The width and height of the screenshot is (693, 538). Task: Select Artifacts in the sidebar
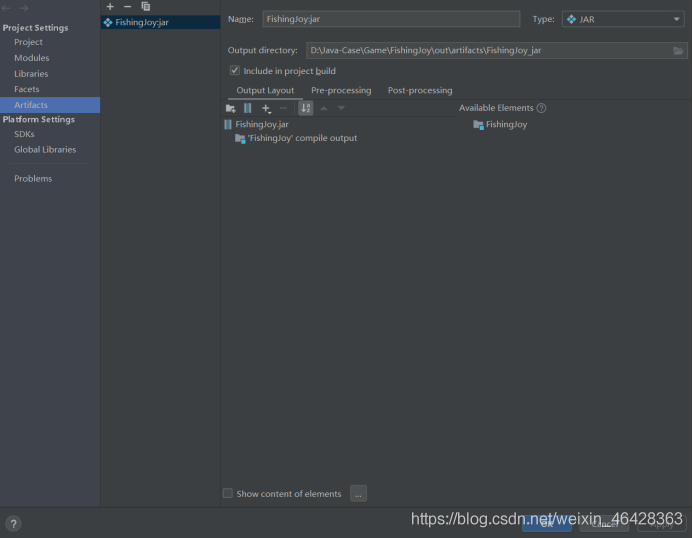50,105
